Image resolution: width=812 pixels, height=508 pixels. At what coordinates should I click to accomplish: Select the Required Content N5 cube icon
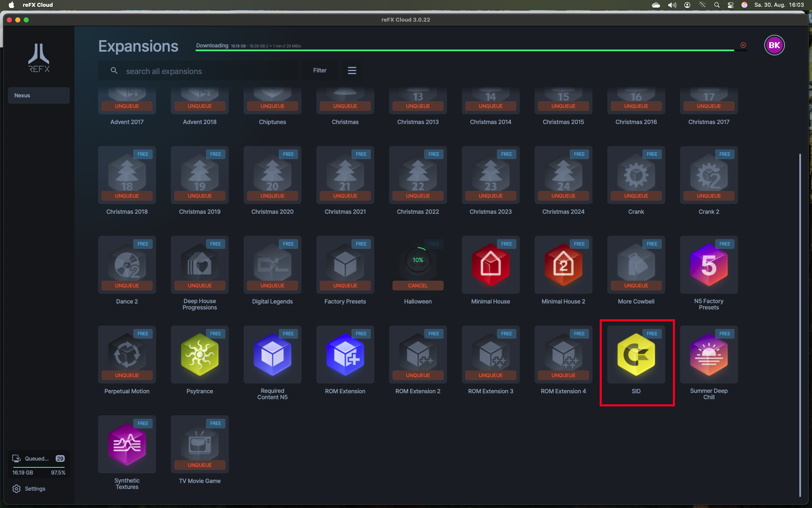(272, 355)
